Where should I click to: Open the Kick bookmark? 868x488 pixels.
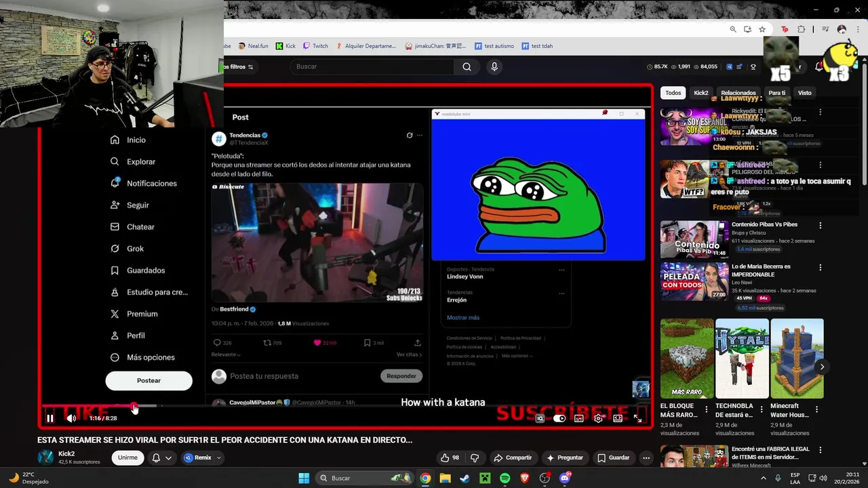coord(285,46)
